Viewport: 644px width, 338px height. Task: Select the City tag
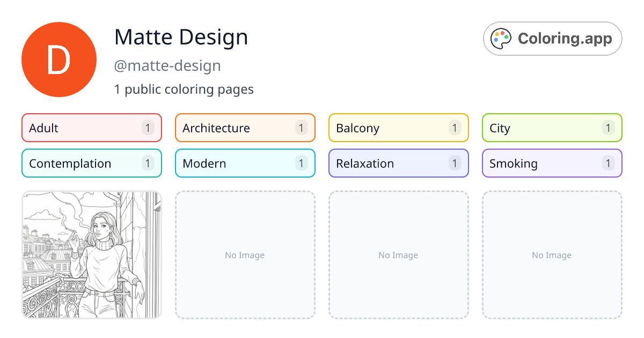tap(552, 128)
